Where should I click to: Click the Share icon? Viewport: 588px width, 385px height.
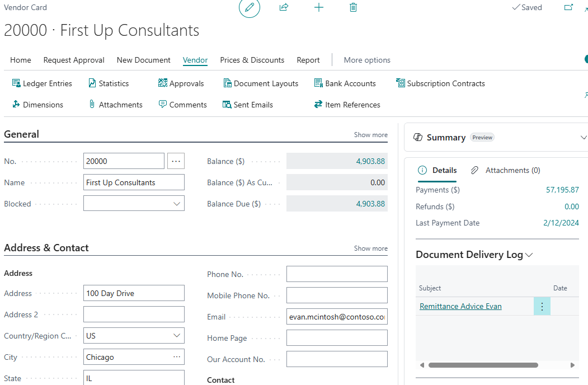[284, 7]
